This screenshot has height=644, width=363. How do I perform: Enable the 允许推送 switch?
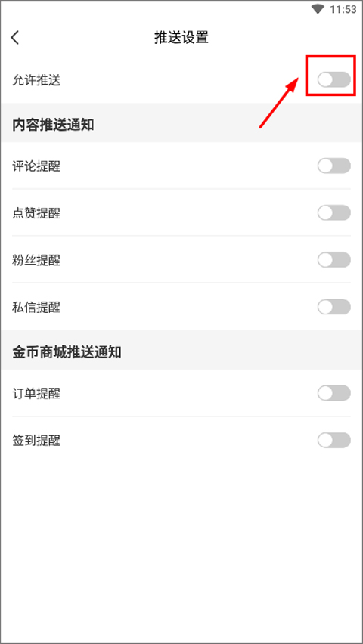click(334, 79)
